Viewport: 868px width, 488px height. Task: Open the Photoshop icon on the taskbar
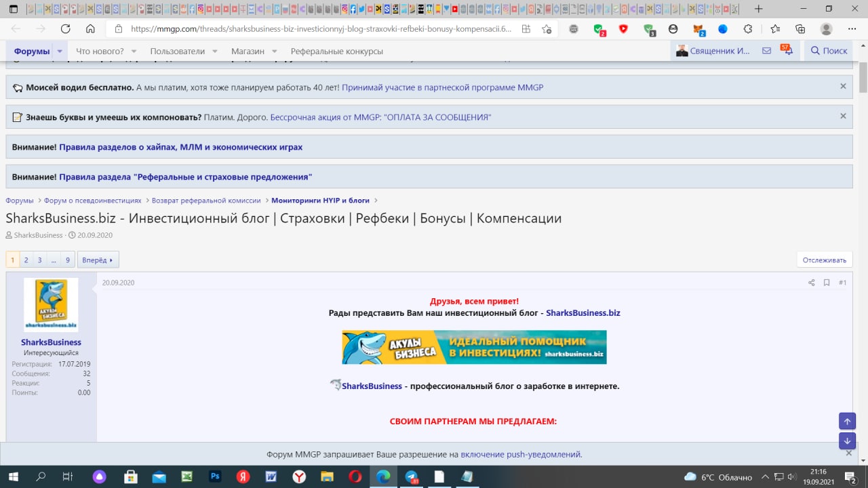[215, 476]
